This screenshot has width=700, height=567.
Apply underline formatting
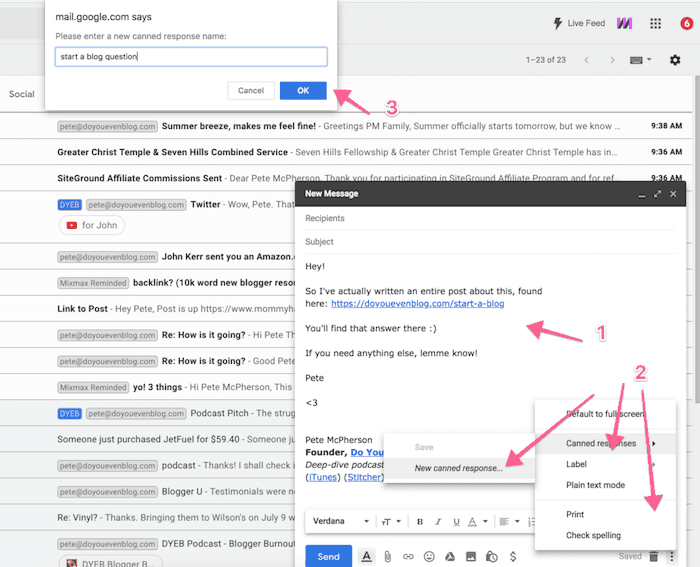pyautogui.click(x=456, y=521)
